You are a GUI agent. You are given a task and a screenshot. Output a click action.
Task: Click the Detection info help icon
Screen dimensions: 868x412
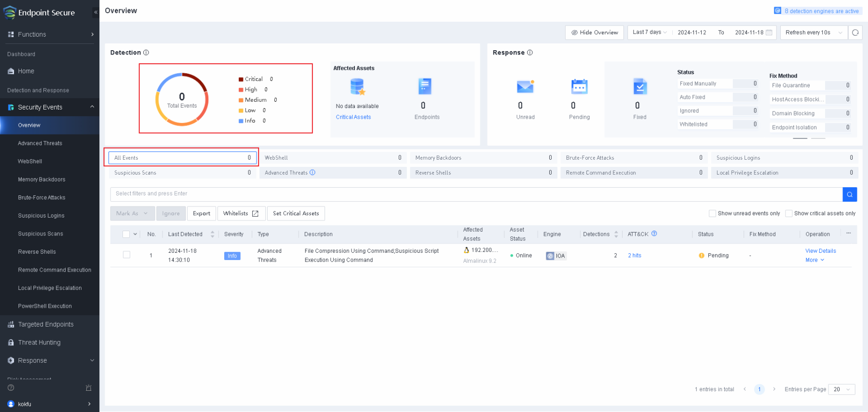tap(146, 53)
